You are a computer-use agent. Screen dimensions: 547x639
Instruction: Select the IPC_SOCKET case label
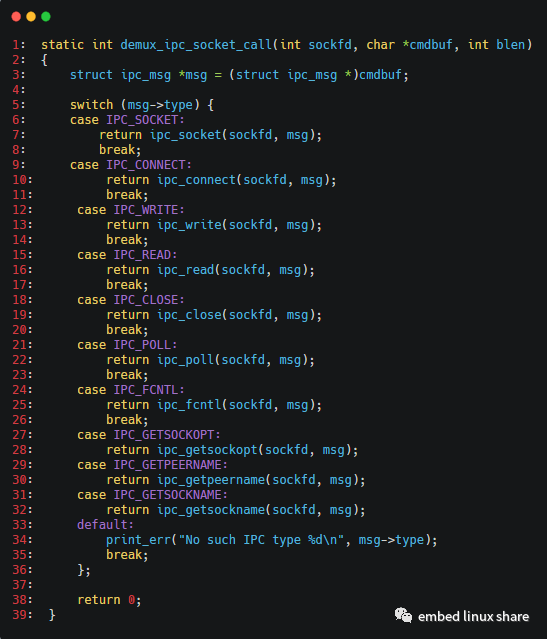(x=142, y=120)
